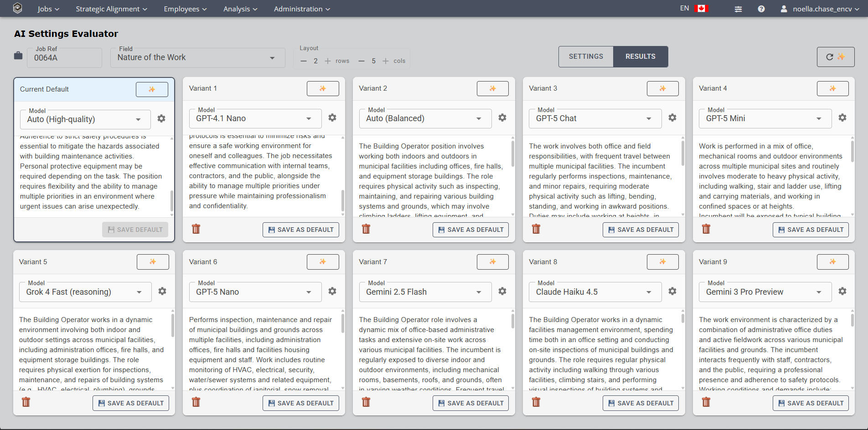The image size is (868, 430).
Task: Delete Variant 2 using trash icon
Action: (x=366, y=229)
